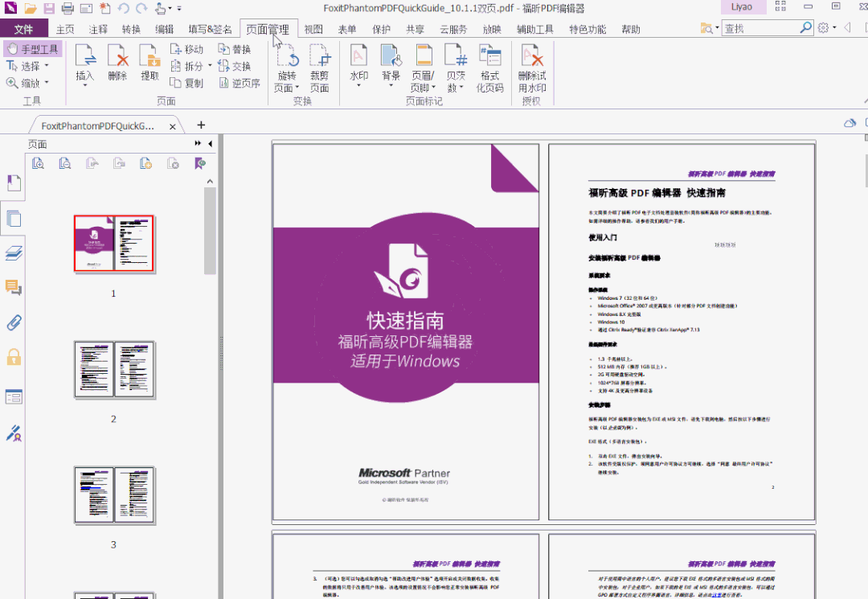Click into the 查找 search field
868x599 pixels.
(x=760, y=28)
